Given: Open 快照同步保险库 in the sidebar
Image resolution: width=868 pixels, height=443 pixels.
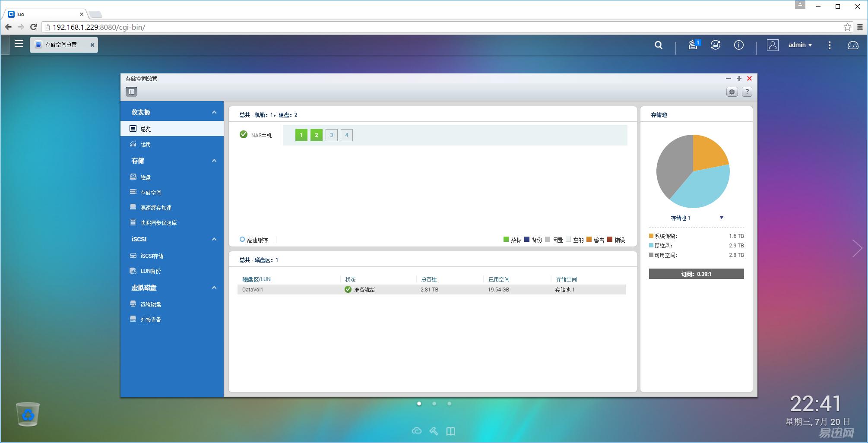Looking at the screenshot, I should pyautogui.click(x=172, y=222).
